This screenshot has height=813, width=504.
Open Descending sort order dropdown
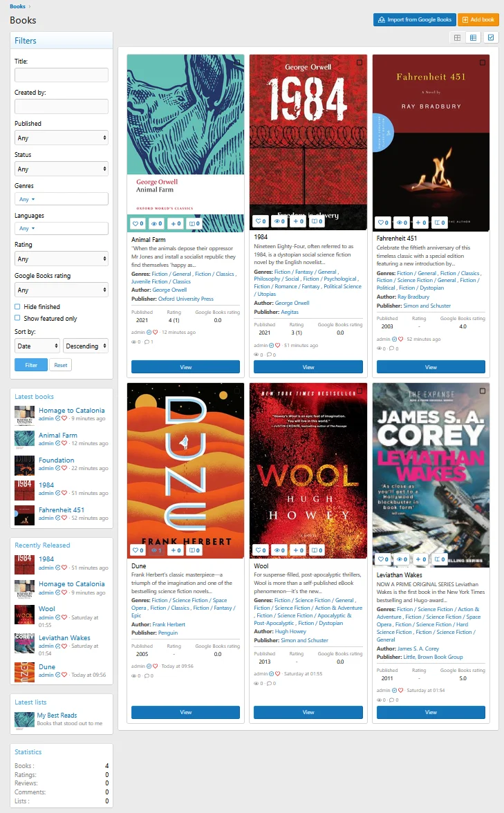[x=86, y=346]
